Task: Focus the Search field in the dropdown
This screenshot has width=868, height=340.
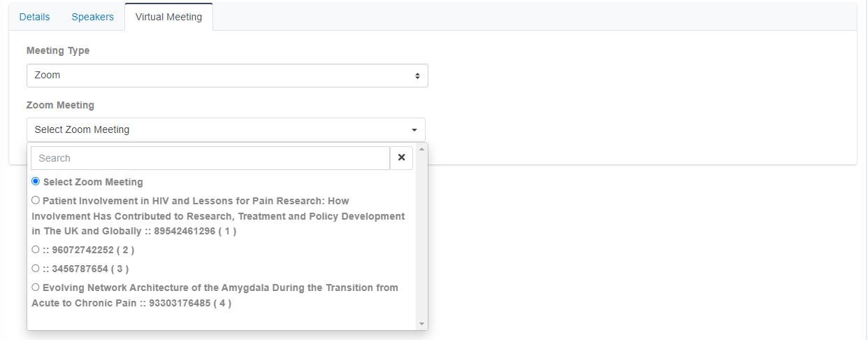Action: coord(210,158)
